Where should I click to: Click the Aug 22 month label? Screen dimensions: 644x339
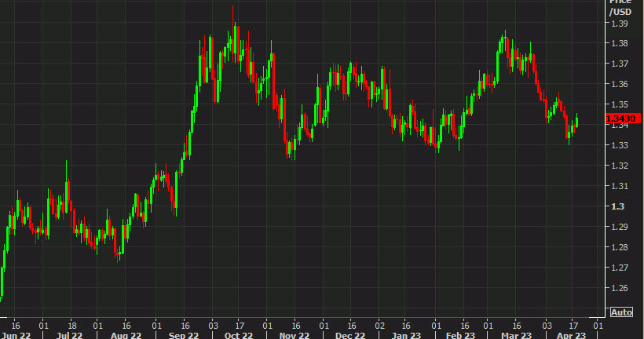tap(126, 335)
